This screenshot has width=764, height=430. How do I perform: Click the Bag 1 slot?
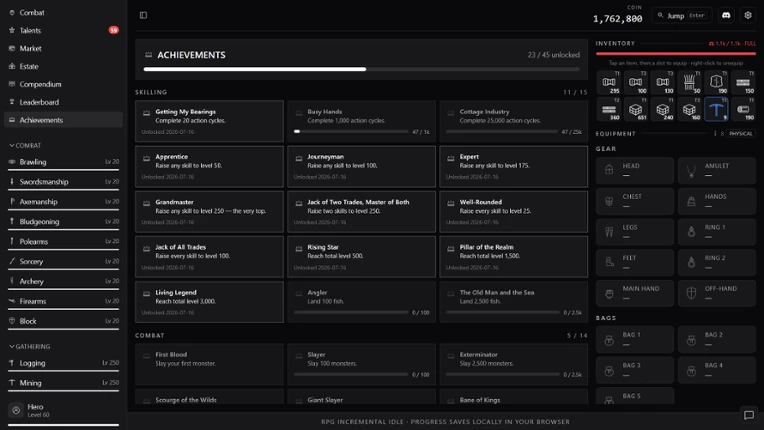635,339
